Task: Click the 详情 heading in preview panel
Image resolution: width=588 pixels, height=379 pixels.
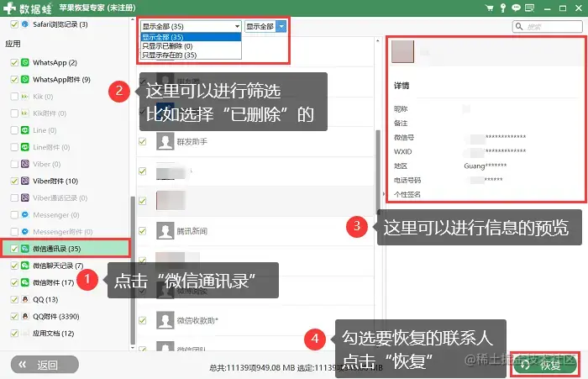Action: pos(402,86)
